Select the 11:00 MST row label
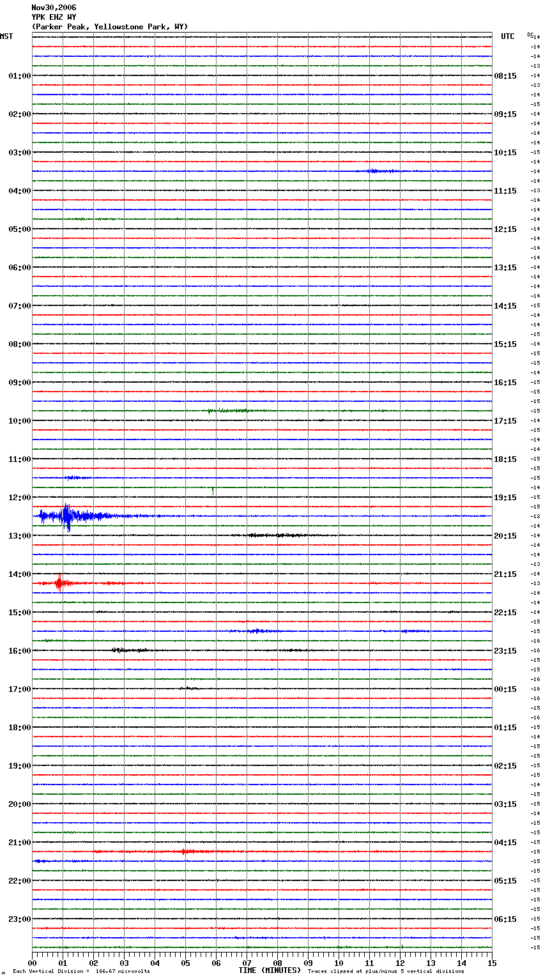Image resolution: width=543 pixels, height=980 pixels. (x=20, y=459)
